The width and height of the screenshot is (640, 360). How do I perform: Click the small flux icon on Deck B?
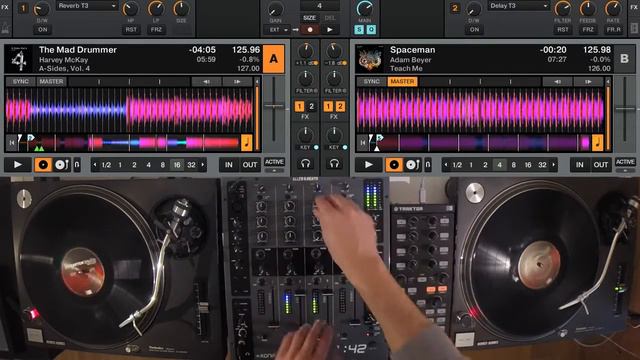[x=428, y=164]
